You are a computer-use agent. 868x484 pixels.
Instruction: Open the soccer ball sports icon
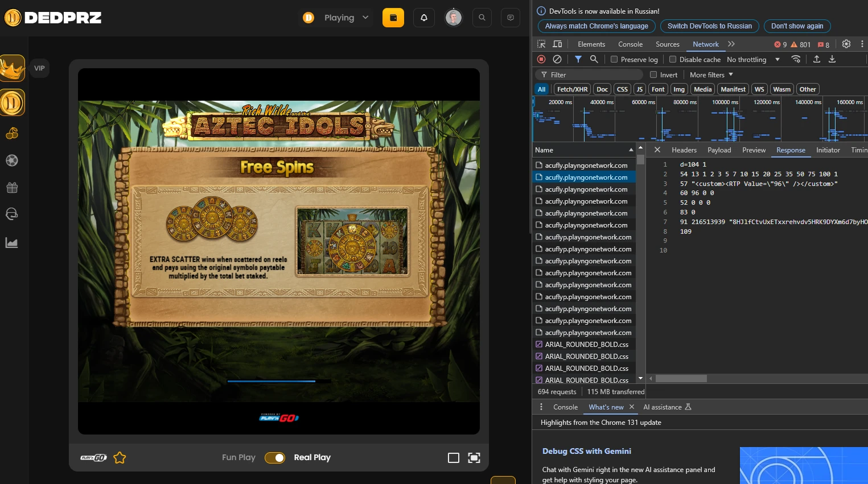12,160
